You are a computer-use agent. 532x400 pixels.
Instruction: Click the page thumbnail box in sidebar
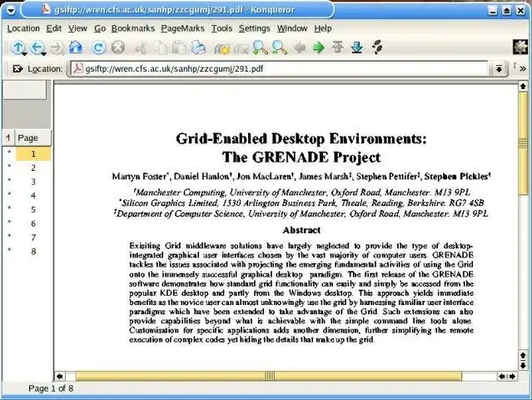tap(24, 90)
